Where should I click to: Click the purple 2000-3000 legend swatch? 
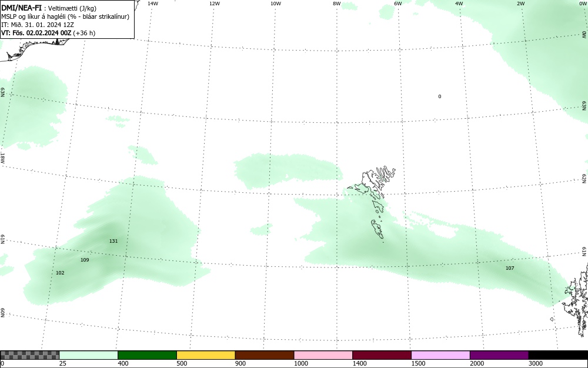point(499,355)
